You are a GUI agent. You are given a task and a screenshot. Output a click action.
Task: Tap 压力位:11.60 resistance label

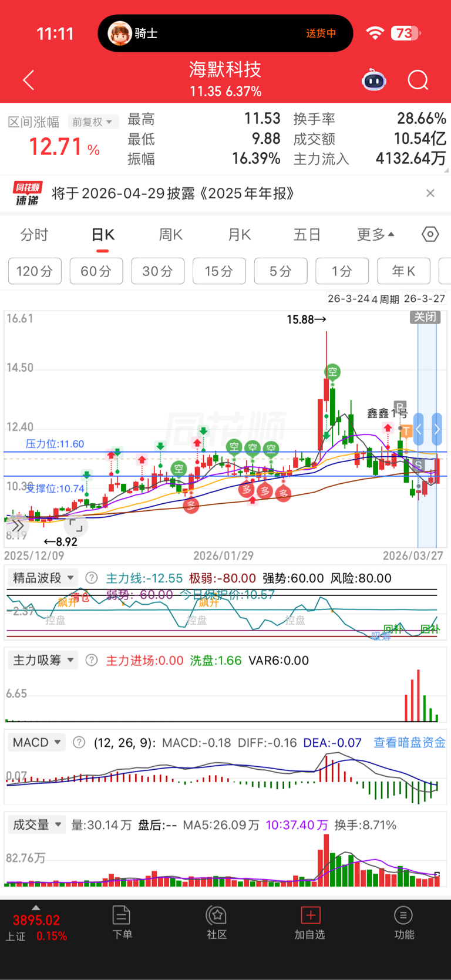coord(55,444)
